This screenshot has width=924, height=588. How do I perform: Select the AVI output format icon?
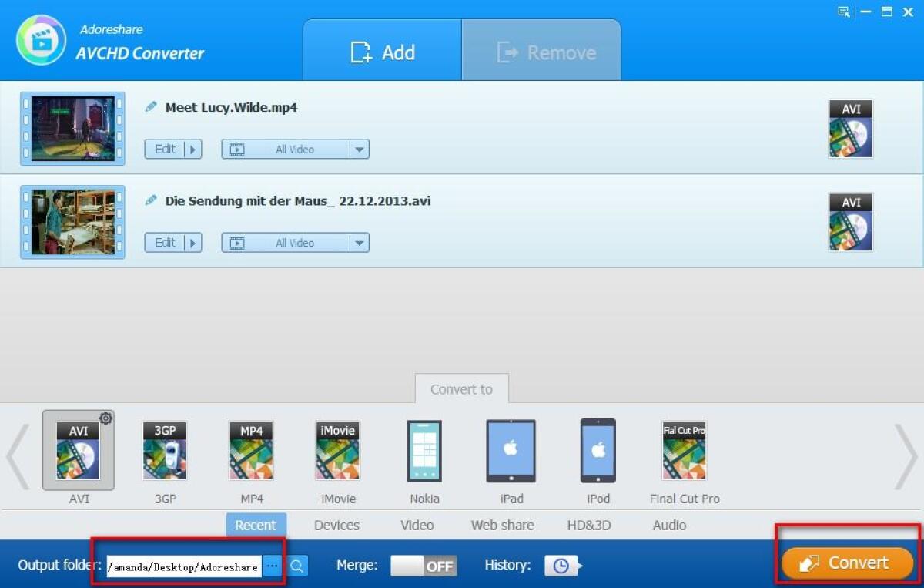coord(79,450)
